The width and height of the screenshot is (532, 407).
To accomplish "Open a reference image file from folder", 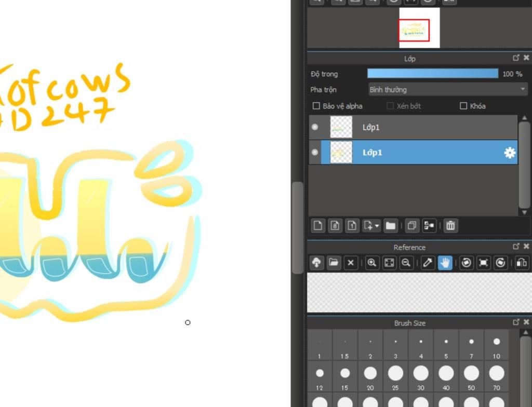I will pyautogui.click(x=334, y=263).
